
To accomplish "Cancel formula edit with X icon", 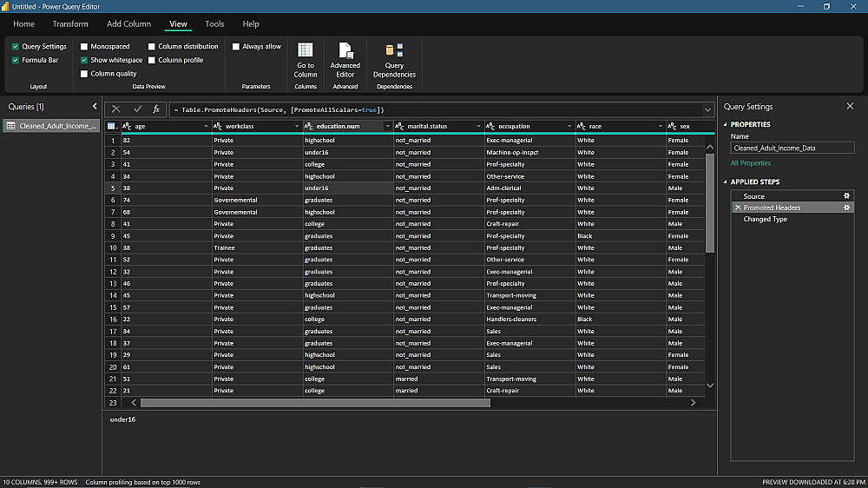I will [x=116, y=109].
